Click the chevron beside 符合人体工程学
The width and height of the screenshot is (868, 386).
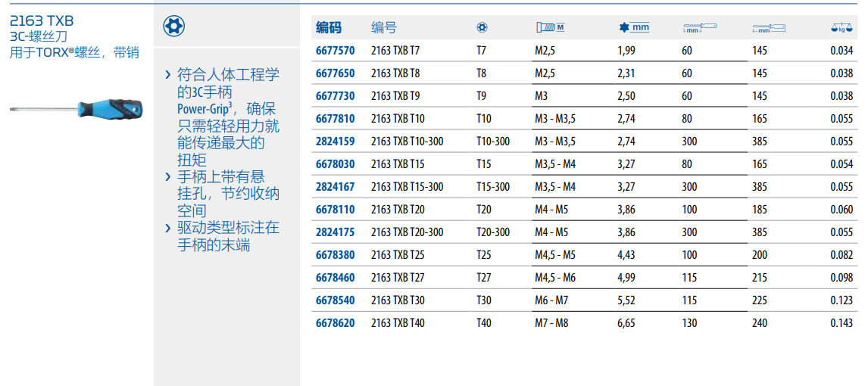click(x=167, y=75)
